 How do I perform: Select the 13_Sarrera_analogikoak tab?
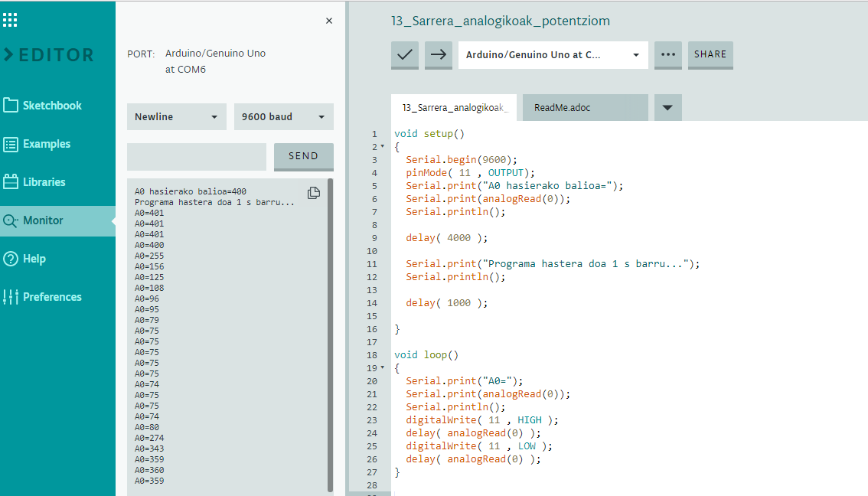[454, 107]
